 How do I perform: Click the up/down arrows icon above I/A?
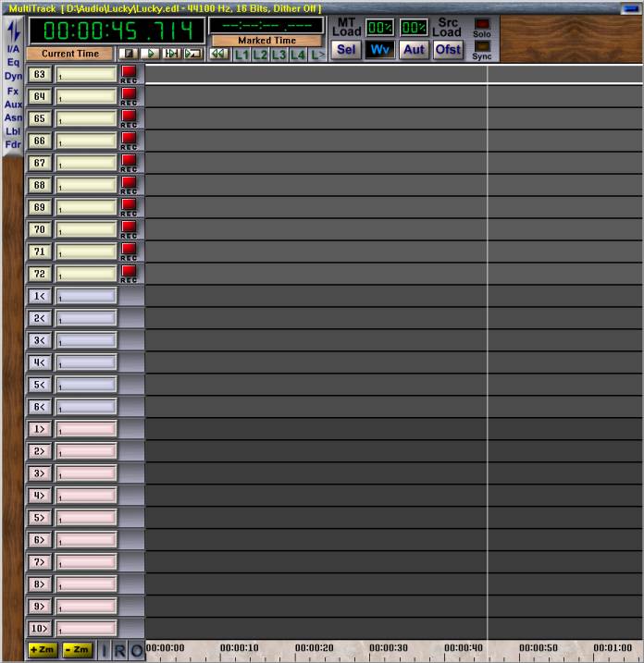(13, 31)
